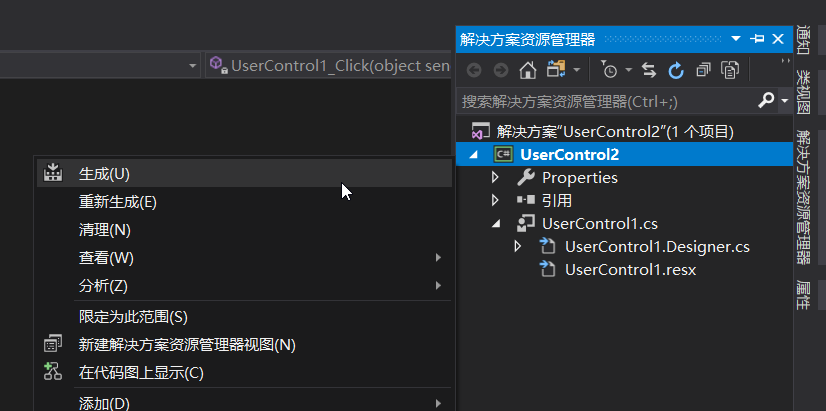Open the 解决方案资源管理器 side tab
Image resolution: width=826 pixels, height=411 pixels.
pyautogui.click(x=803, y=197)
